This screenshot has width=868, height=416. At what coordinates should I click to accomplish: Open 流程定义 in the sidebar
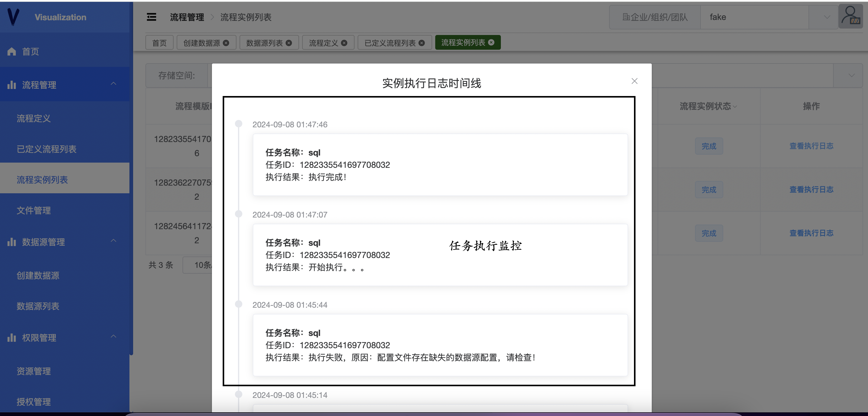click(65, 118)
